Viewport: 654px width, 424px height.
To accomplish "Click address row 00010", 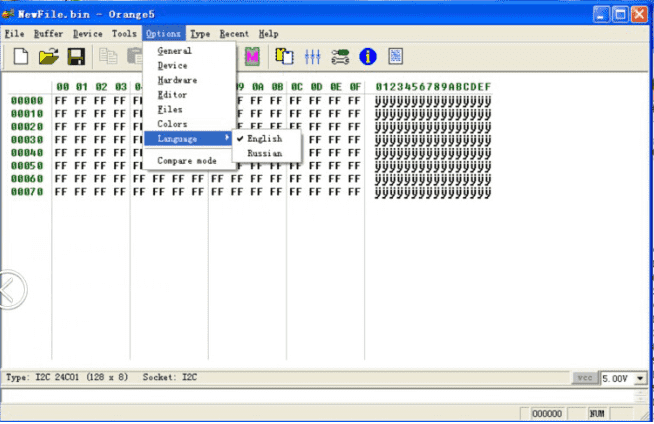I will (x=27, y=113).
